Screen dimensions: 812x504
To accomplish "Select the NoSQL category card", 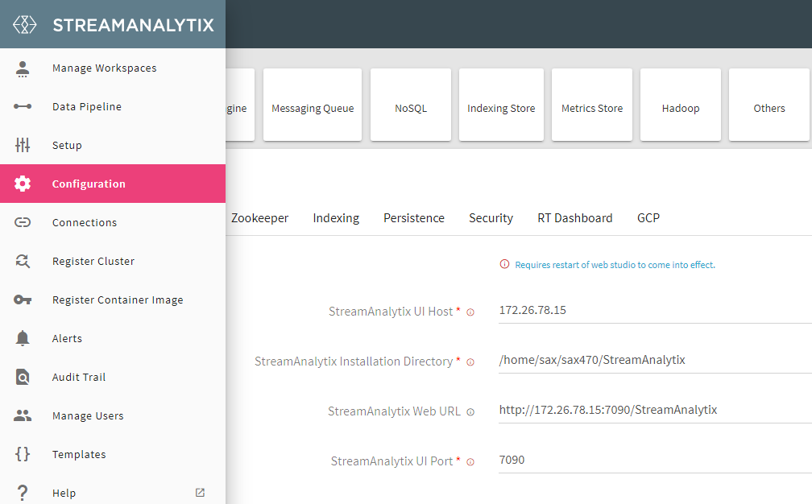I will pos(411,105).
